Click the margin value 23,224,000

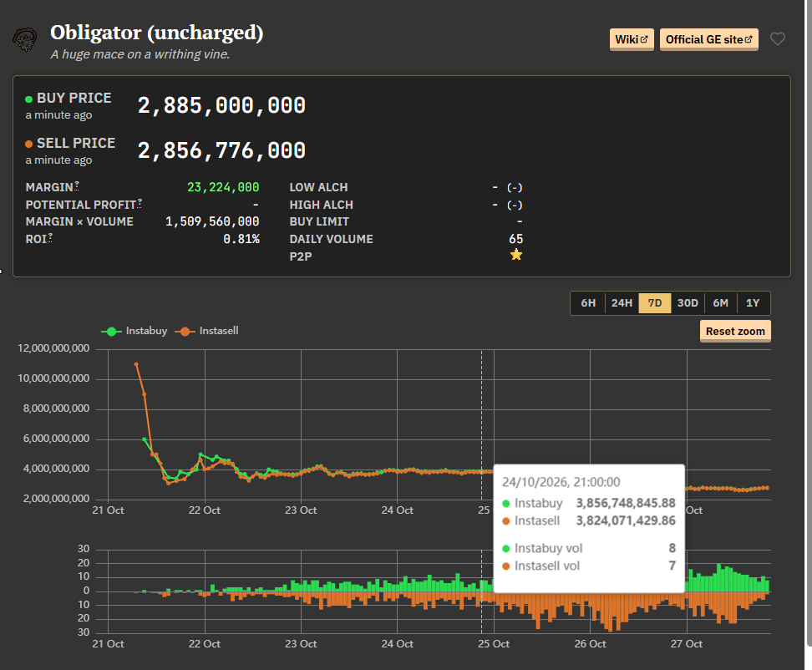click(x=223, y=187)
